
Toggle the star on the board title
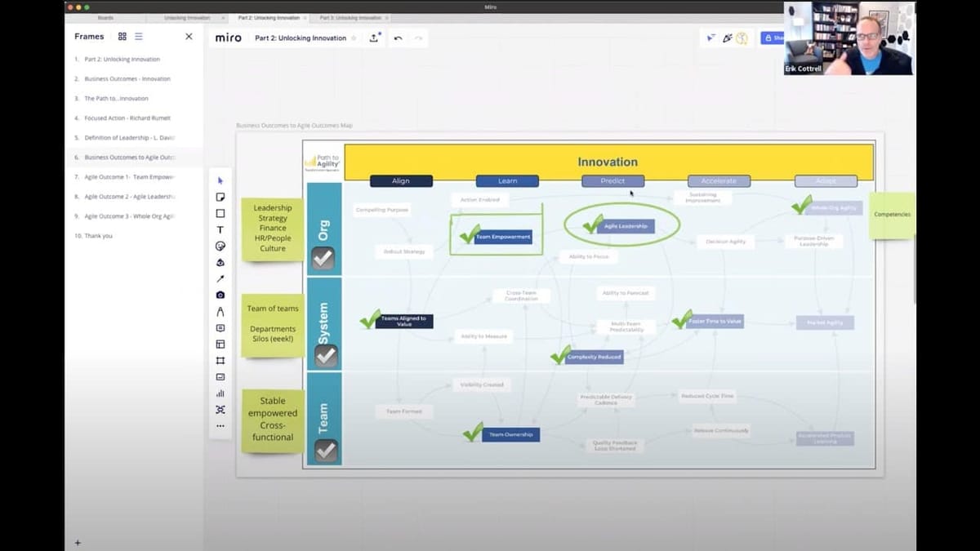point(354,37)
